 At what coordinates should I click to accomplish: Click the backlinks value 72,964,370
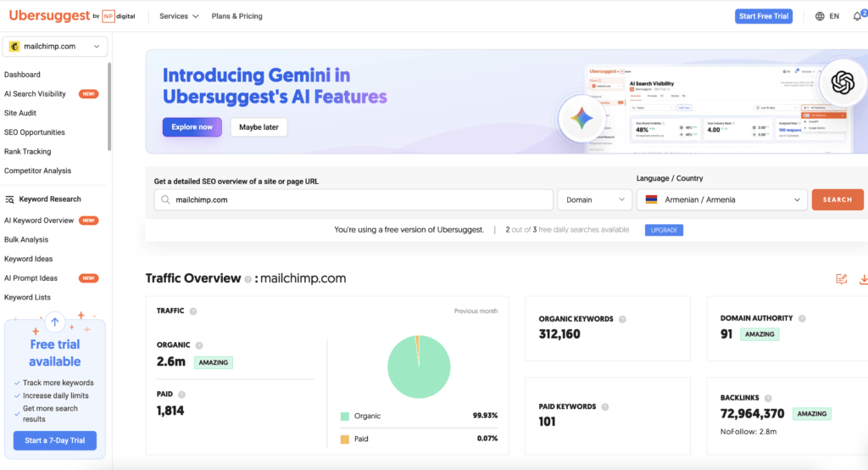(753, 413)
